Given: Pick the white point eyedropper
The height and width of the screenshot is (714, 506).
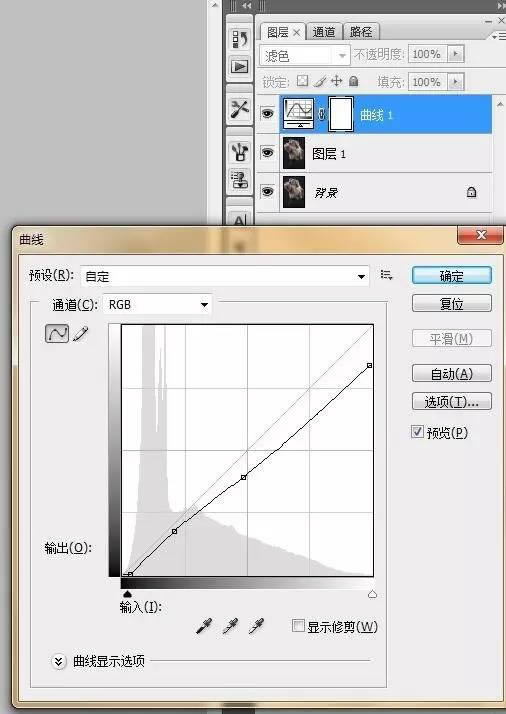Looking at the screenshot, I should (x=256, y=626).
